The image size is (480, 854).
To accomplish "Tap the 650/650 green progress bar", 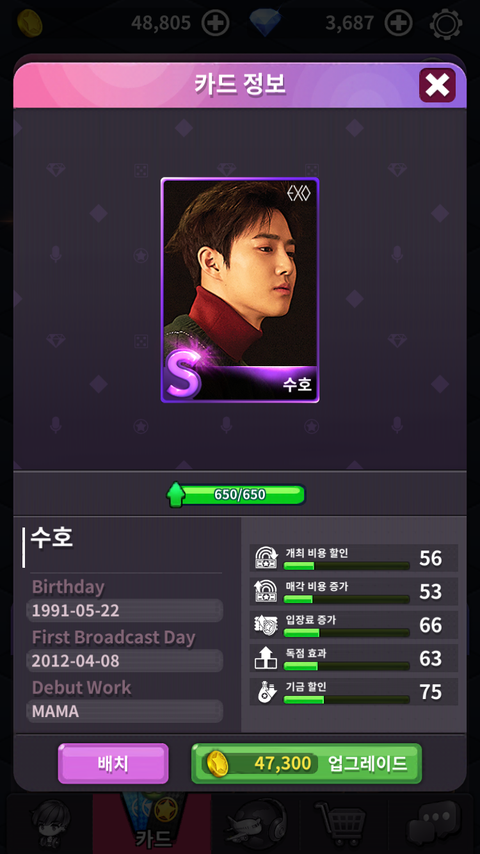I will tap(236, 495).
